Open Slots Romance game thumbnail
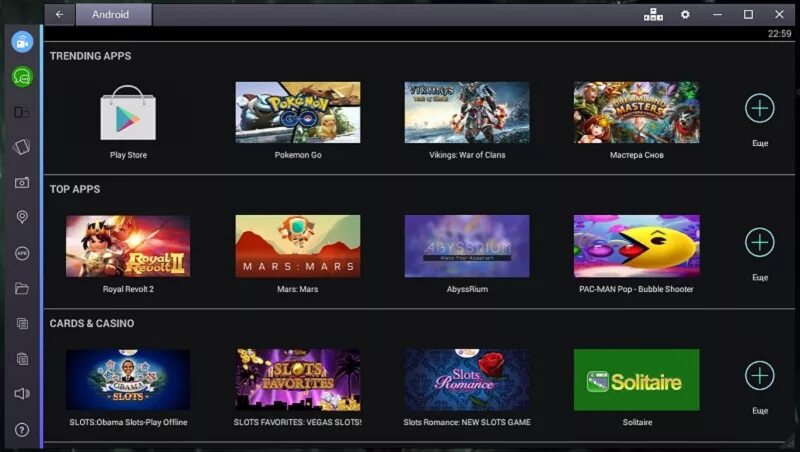The image size is (800, 452). pos(467,380)
